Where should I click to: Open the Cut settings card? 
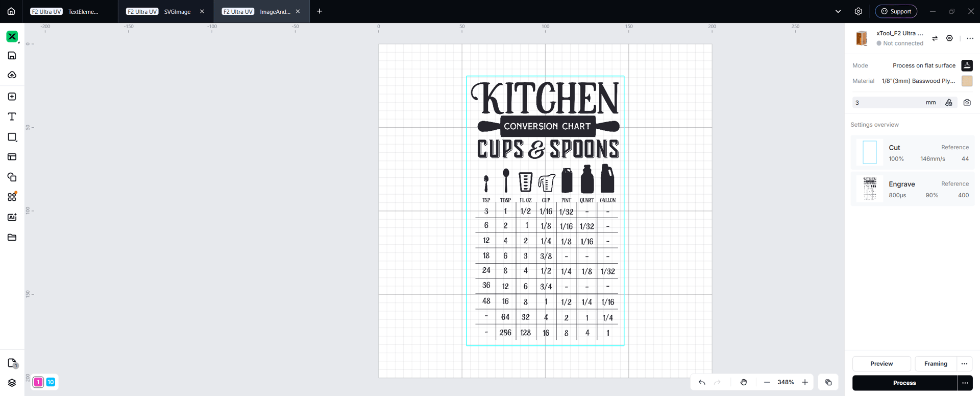point(912,152)
